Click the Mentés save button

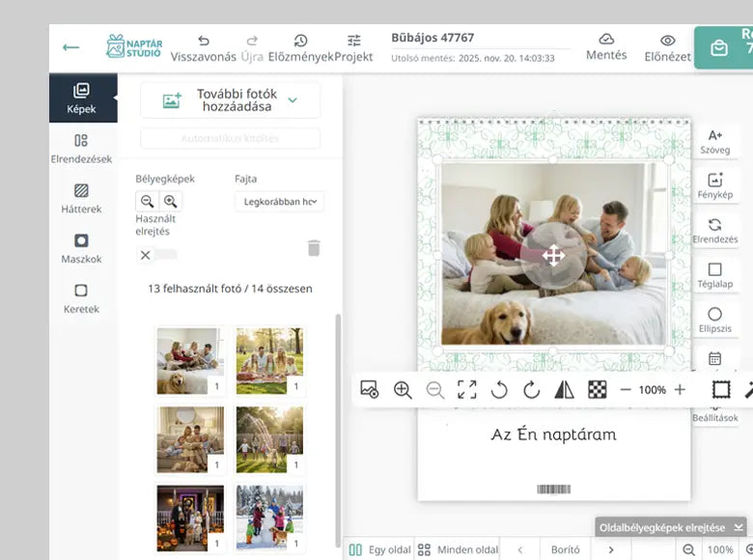(x=606, y=46)
